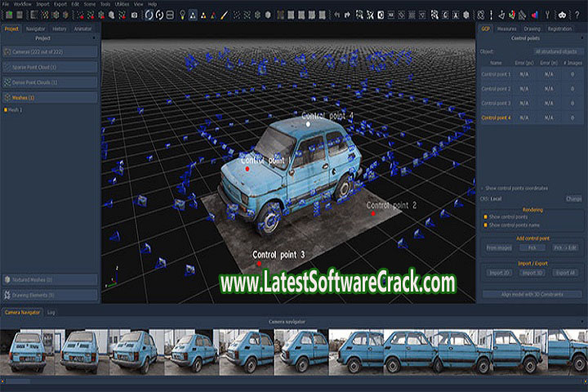Disable the Show control points checkbox
This screenshot has width=588, height=392.
click(x=484, y=217)
